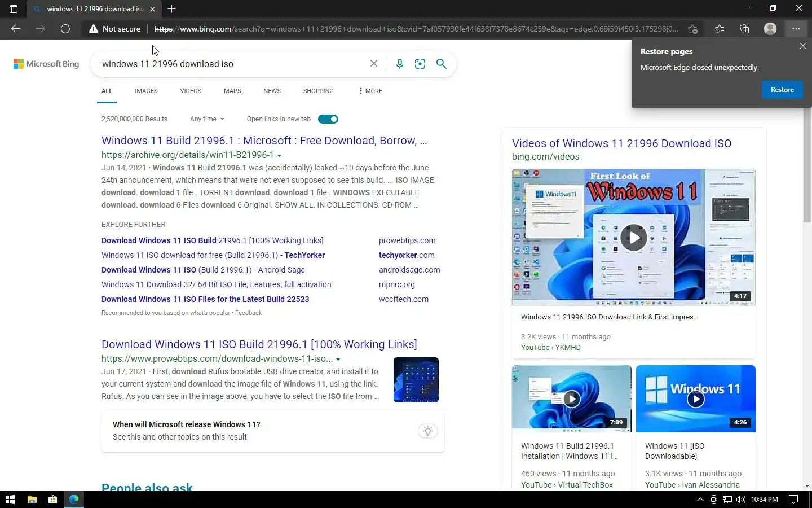Switch to the IMAGES tab
This screenshot has height=508, width=812.
click(x=146, y=91)
